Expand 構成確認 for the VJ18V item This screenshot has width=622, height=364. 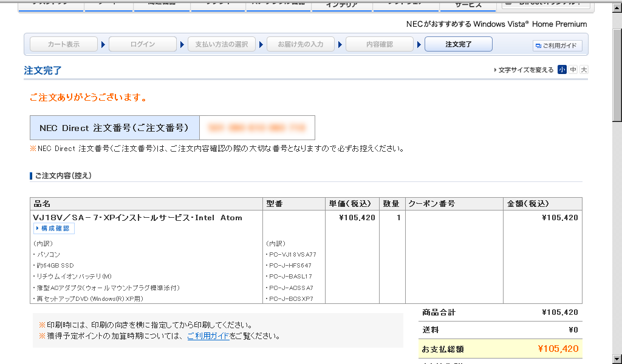[x=54, y=228]
